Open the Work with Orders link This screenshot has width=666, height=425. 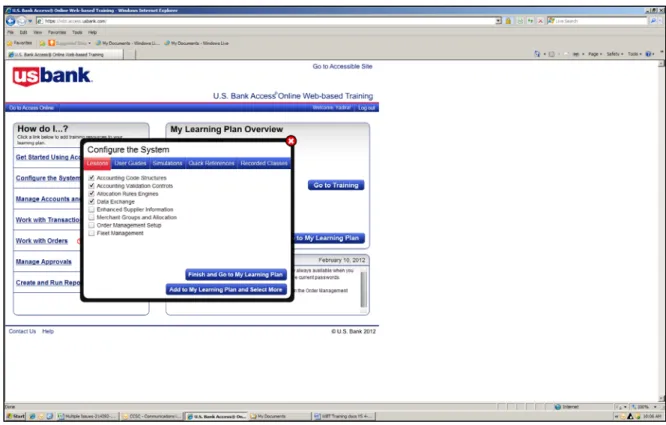(x=42, y=241)
